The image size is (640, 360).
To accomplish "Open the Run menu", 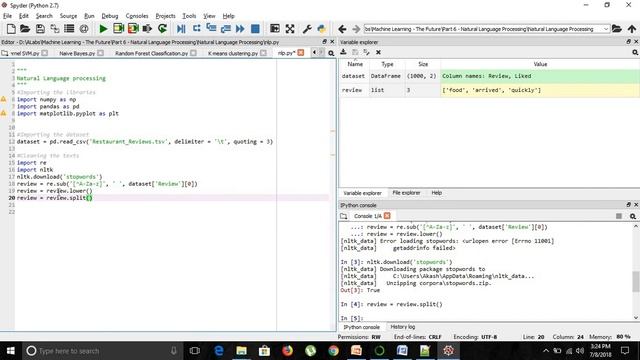I will 89,16.
